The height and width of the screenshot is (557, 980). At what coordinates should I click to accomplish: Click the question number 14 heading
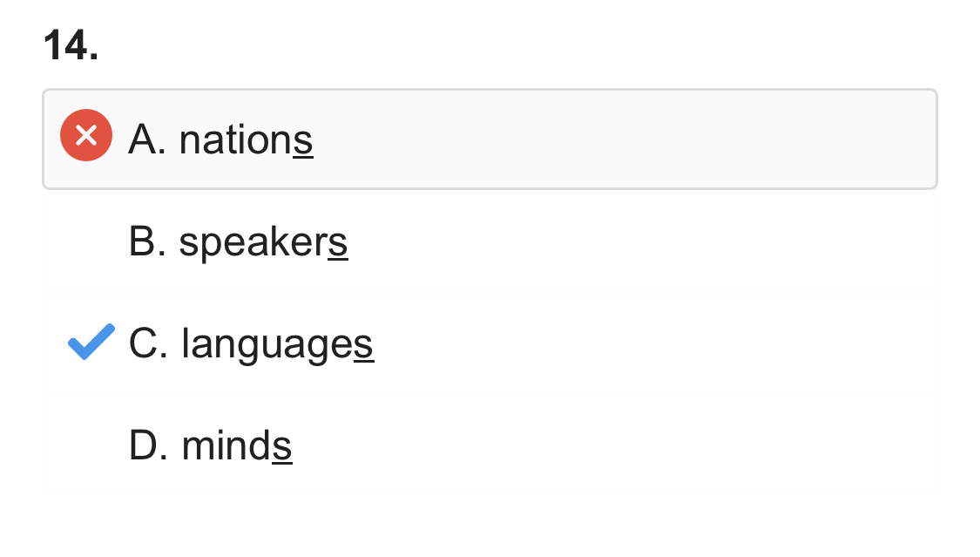tap(71, 45)
